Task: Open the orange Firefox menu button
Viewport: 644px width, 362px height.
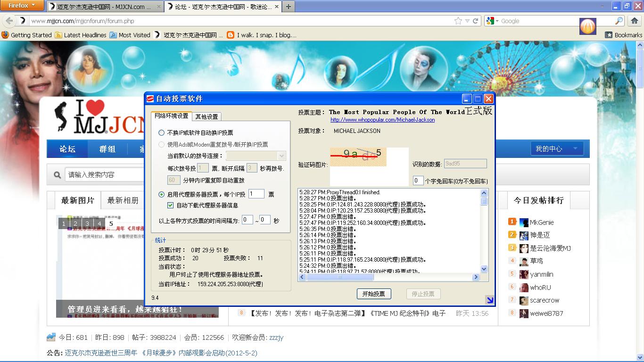Action: [x=22, y=6]
